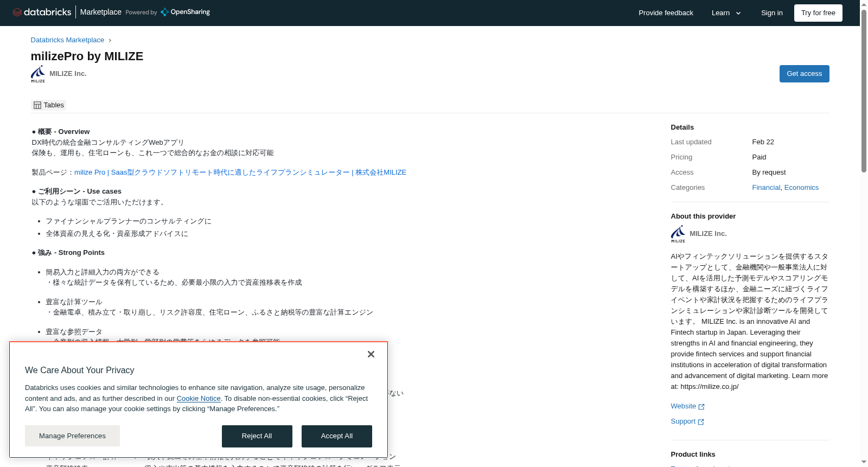Accept all cookies
Screen dimensions: 868x467
pyautogui.click(x=337, y=436)
